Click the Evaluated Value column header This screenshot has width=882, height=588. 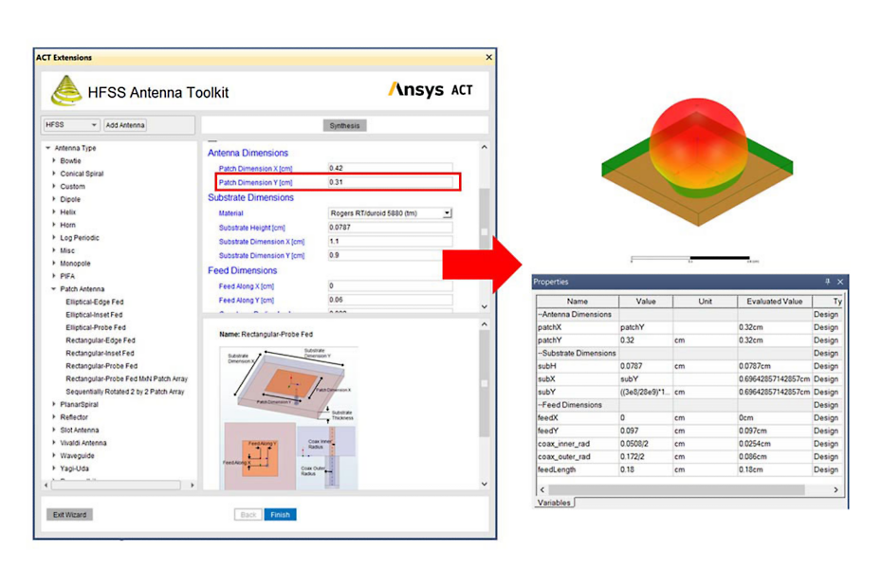click(775, 302)
